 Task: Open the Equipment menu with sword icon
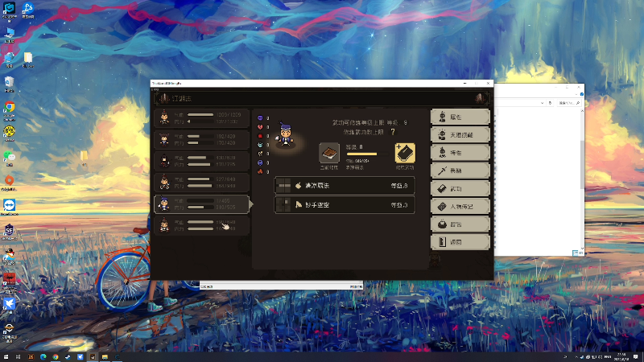pos(460,171)
